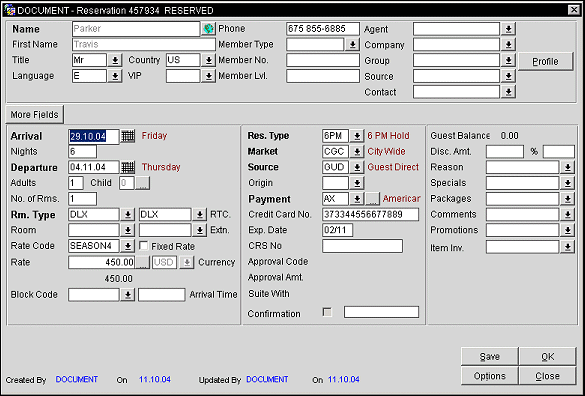Open the Reason dropdown arrow
The image size is (585, 396).
(567, 167)
